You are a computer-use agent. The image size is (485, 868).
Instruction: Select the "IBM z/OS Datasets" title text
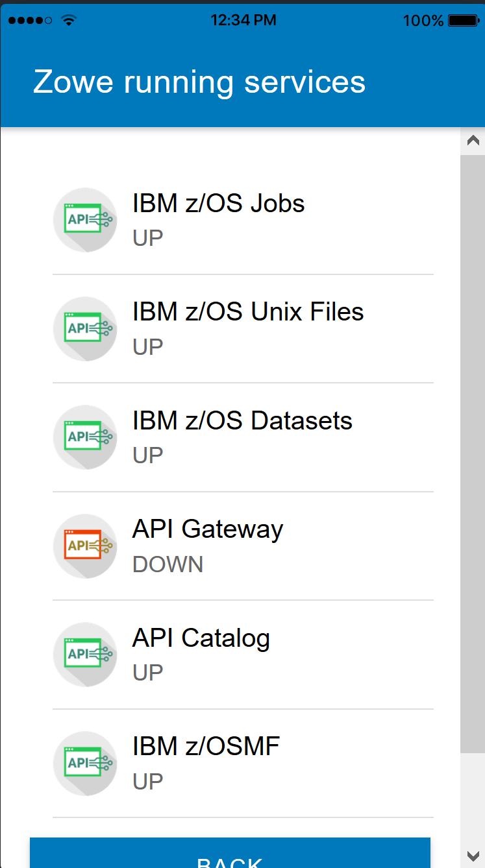point(242,421)
